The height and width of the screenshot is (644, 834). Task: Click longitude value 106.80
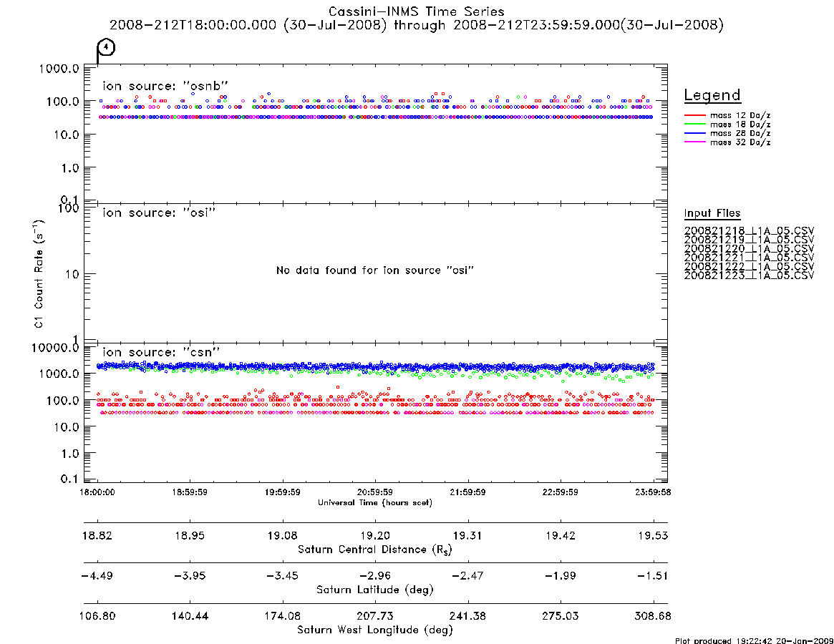(97, 616)
